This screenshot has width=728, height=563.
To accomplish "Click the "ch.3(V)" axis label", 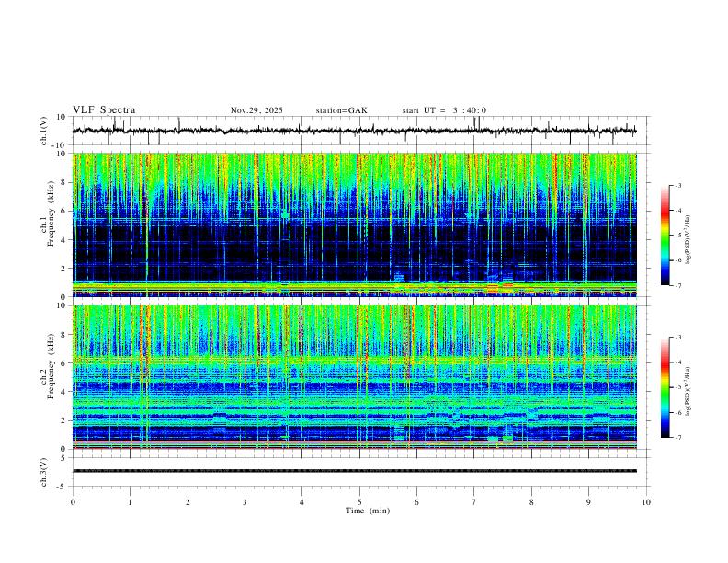I will point(44,472).
